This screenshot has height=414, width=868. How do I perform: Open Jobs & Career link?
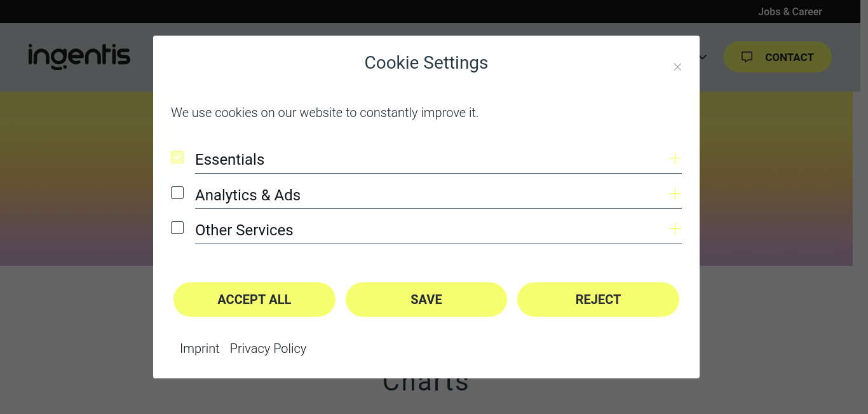[790, 11]
